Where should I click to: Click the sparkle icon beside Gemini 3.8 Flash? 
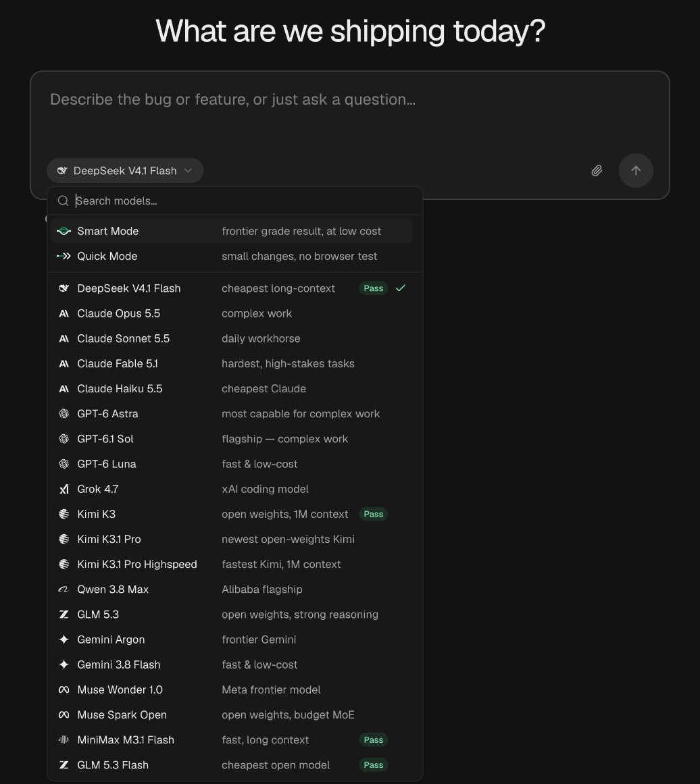64,664
